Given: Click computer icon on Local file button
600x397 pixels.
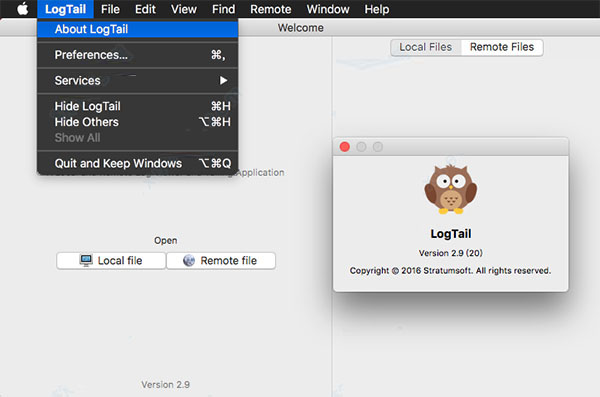Looking at the screenshot, I should pos(86,260).
